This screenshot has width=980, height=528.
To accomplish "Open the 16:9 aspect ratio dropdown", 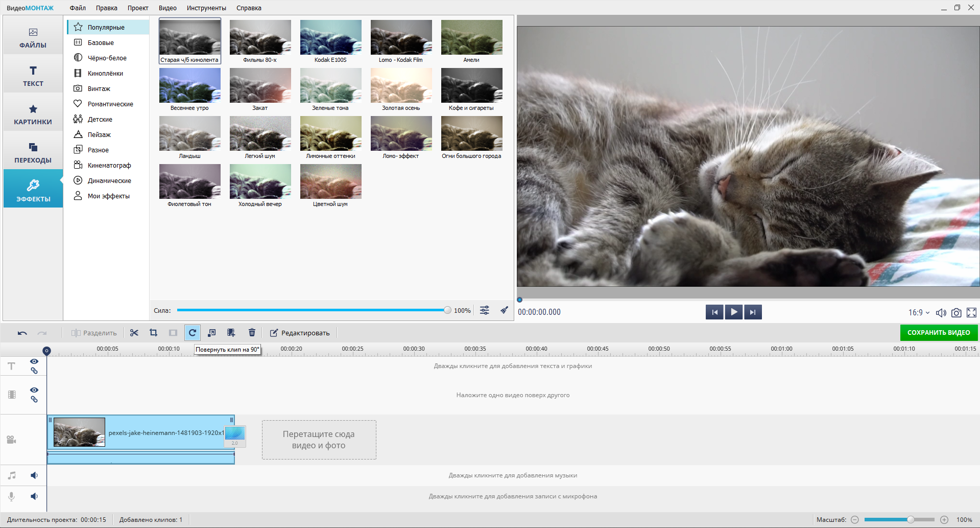I will point(919,312).
